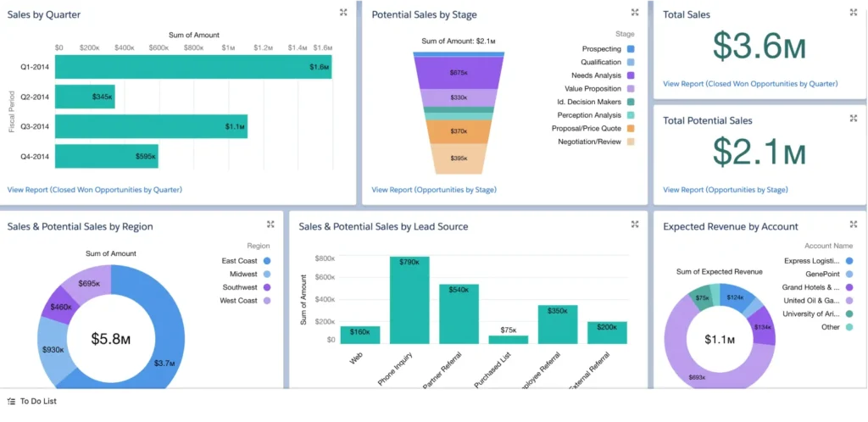Expand the Total Sales widget
868x422 pixels.
pos(854,13)
